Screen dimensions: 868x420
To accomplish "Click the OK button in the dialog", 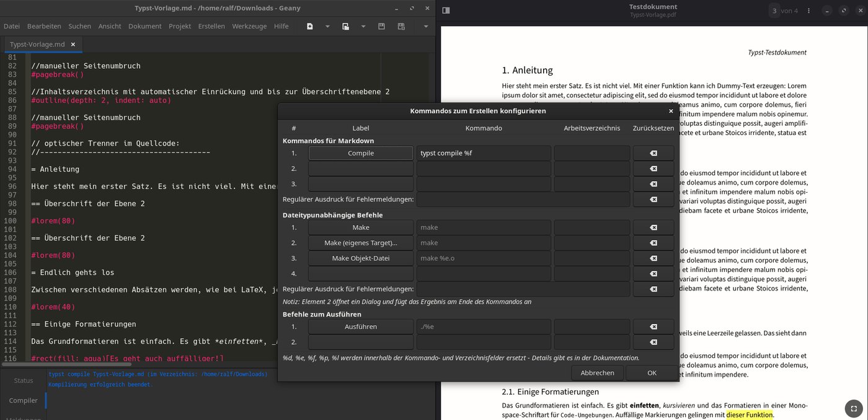I will [x=652, y=373].
